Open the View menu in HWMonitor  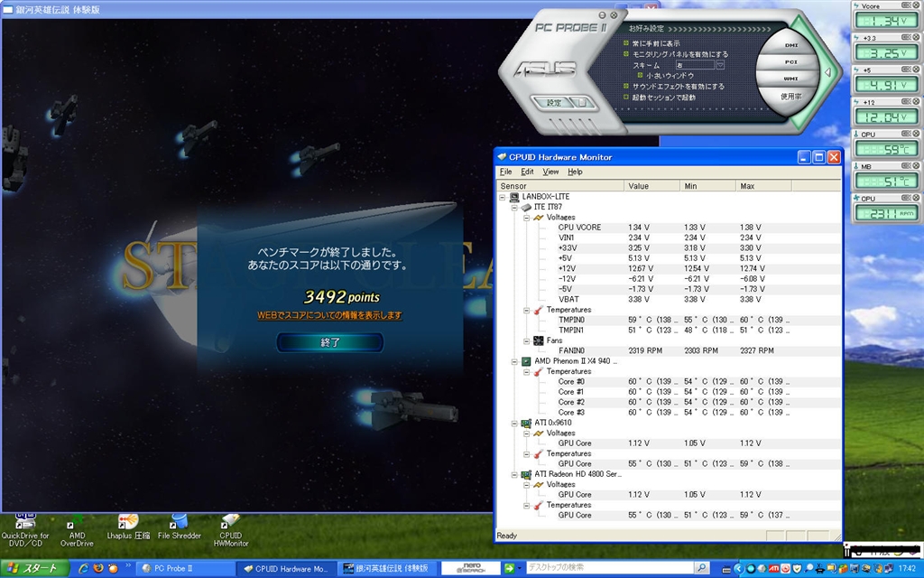pos(550,172)
